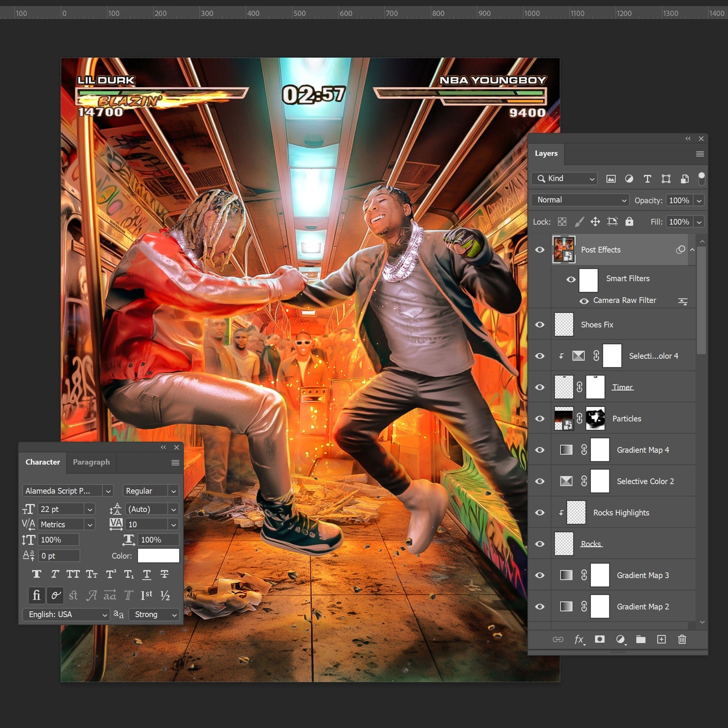Apply Strikethrough text style

pos(165,574)
